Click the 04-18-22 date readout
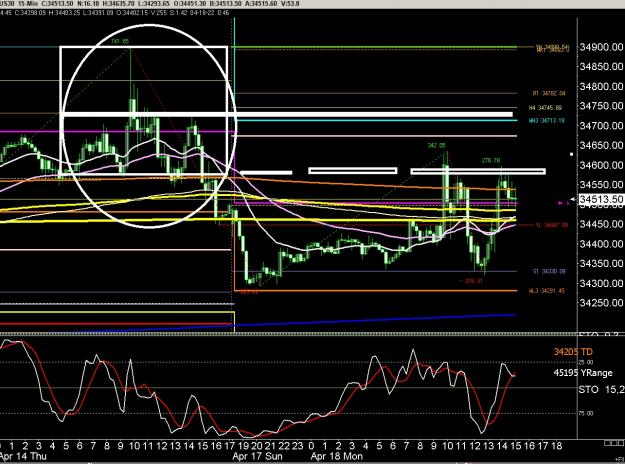Image resolution: width=625 pixels, height=464 pixels. pyautogui.click(x=204, y=12)
